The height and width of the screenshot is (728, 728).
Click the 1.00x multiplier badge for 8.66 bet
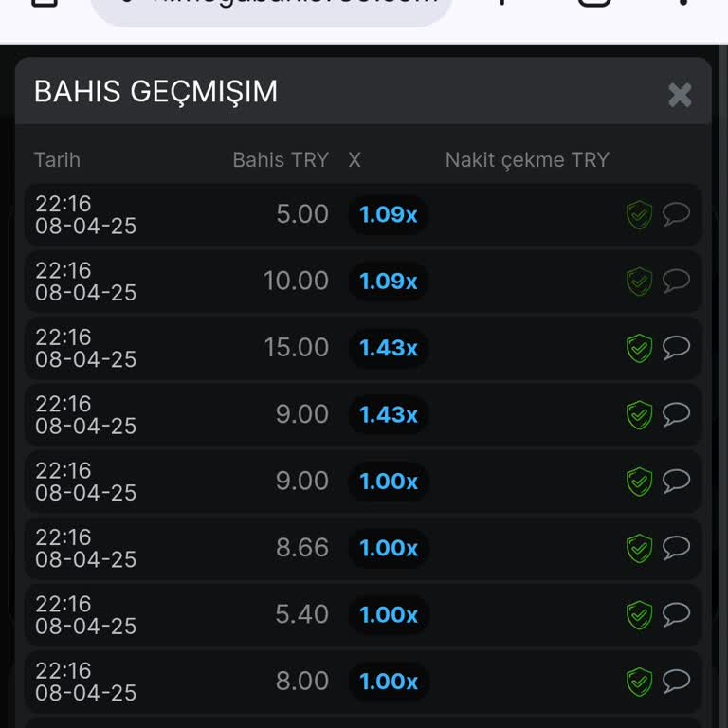pos(389,548)
